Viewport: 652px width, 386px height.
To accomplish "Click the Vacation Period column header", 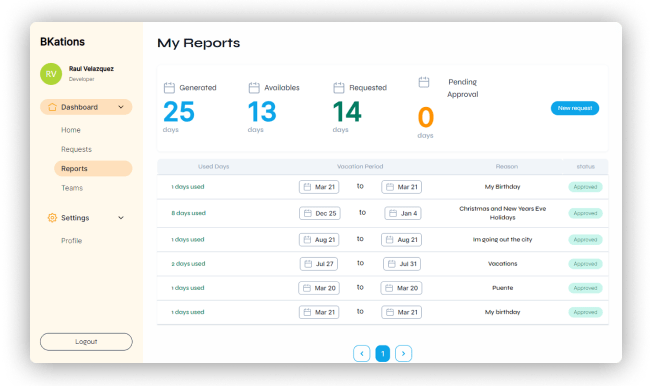I will pyautogui.click(x=360, y=166).
